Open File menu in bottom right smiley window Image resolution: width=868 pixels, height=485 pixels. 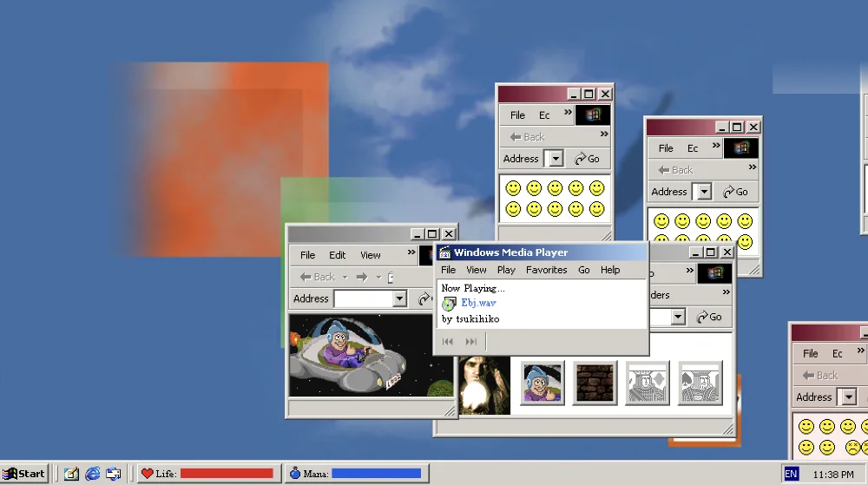point(811,353)
